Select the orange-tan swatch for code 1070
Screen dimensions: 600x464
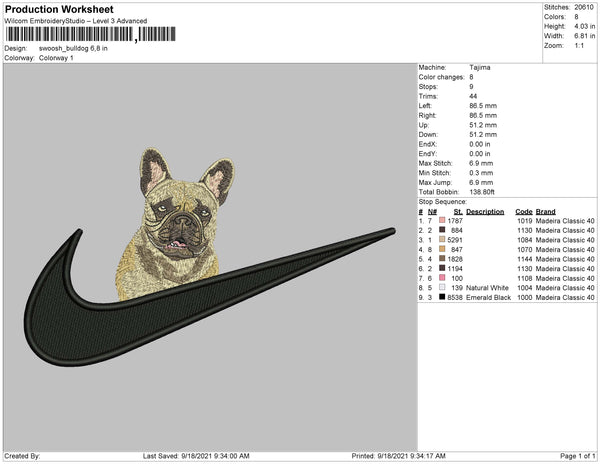(x=442, y=249)
